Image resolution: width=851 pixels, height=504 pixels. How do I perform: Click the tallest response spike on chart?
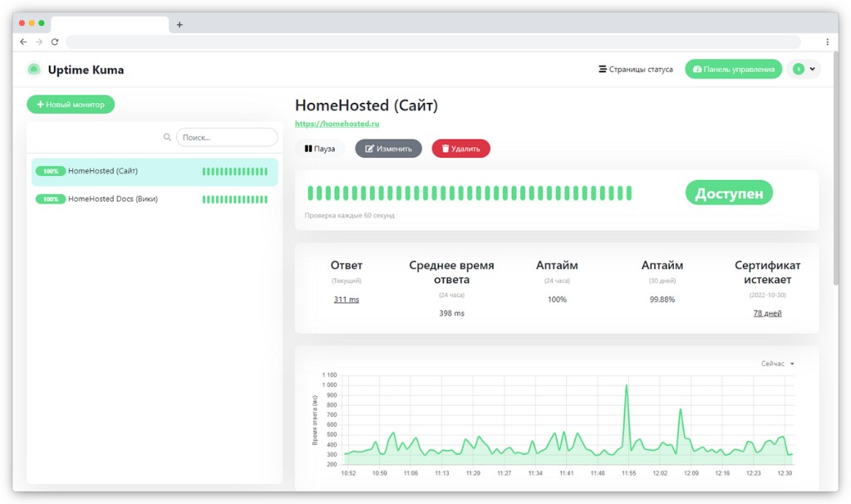[627, 386]
